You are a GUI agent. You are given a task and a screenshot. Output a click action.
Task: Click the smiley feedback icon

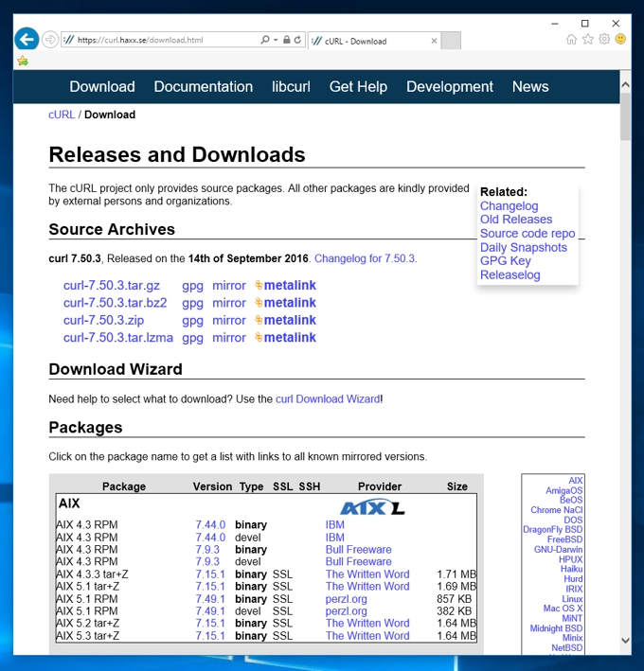pyautogui.click(x=620, y=40)
